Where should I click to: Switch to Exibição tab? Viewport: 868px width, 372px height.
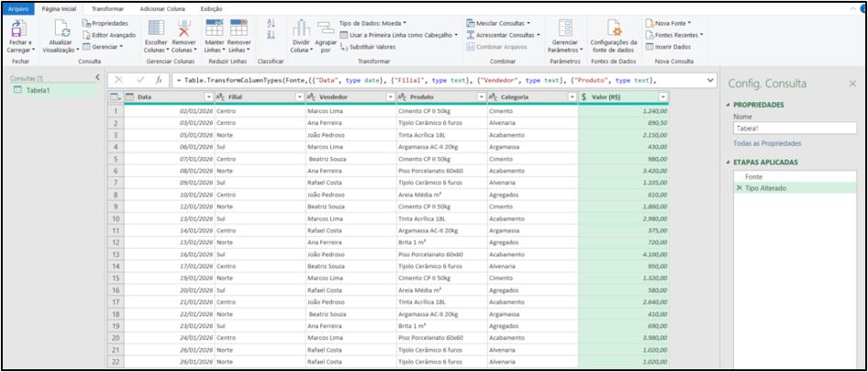pyautogui.click(x=211, y=9)
